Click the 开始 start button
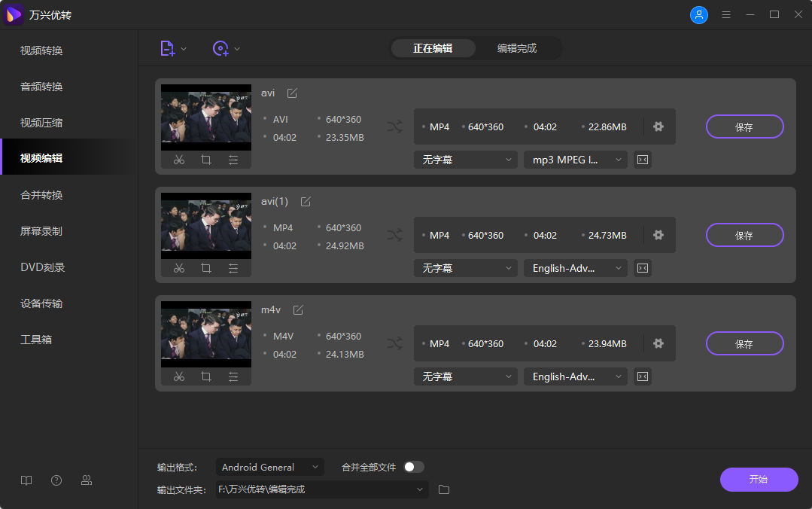The height and width of the screenshot is (509, 812). coord(759,480)
